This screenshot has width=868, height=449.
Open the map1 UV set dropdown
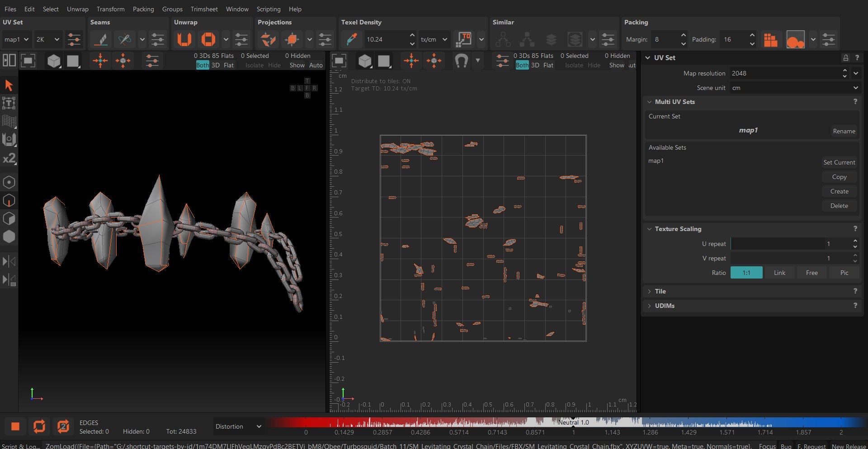click(16, 40)
